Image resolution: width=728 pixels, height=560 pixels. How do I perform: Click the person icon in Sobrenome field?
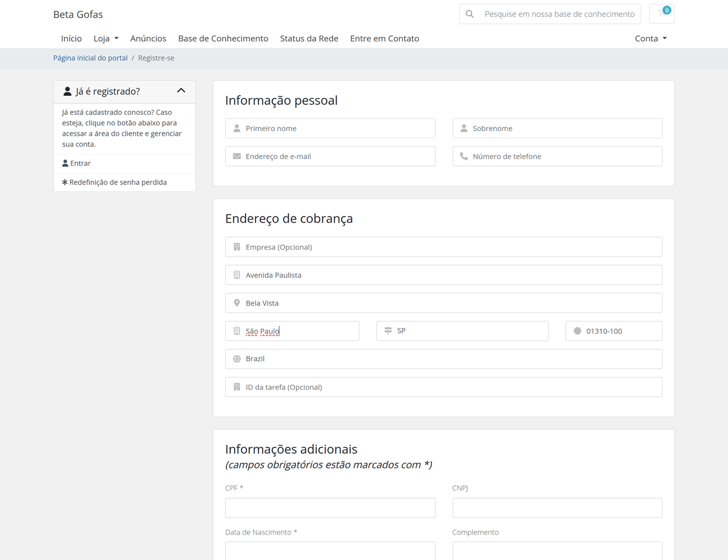coord(464,129)
